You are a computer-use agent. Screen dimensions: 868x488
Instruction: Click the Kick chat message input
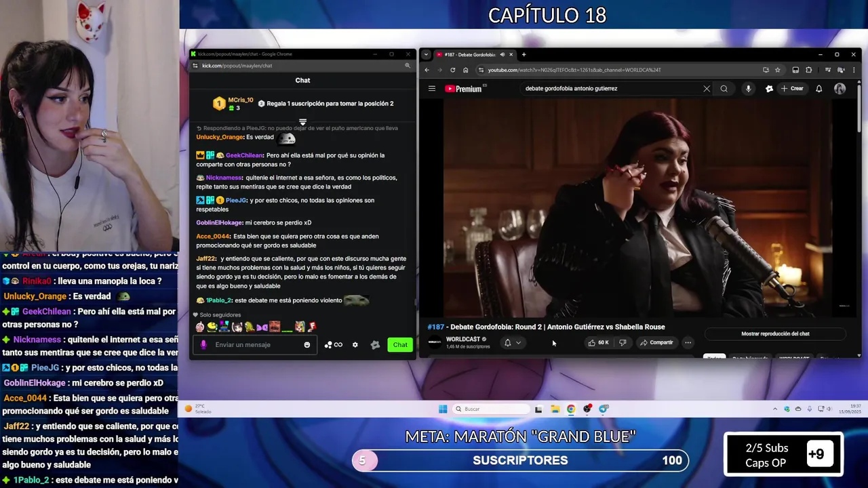(256, 345)
